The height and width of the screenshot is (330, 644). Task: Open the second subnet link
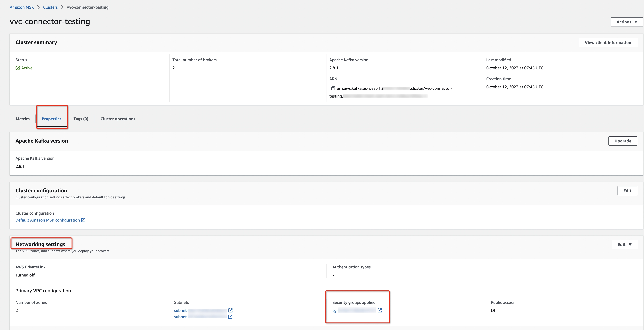click(x=200, y=317)
